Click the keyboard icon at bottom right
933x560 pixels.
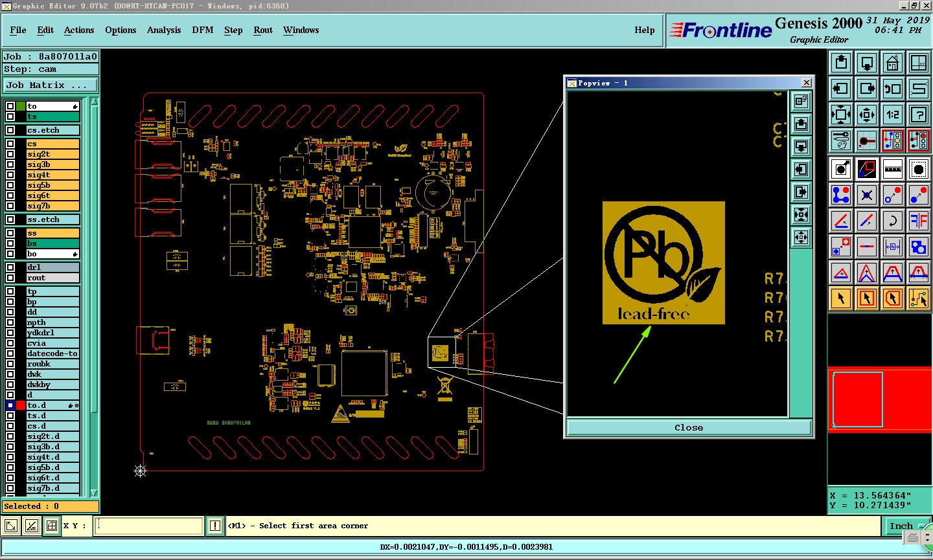pyautogui.click(x=913, y=538)
